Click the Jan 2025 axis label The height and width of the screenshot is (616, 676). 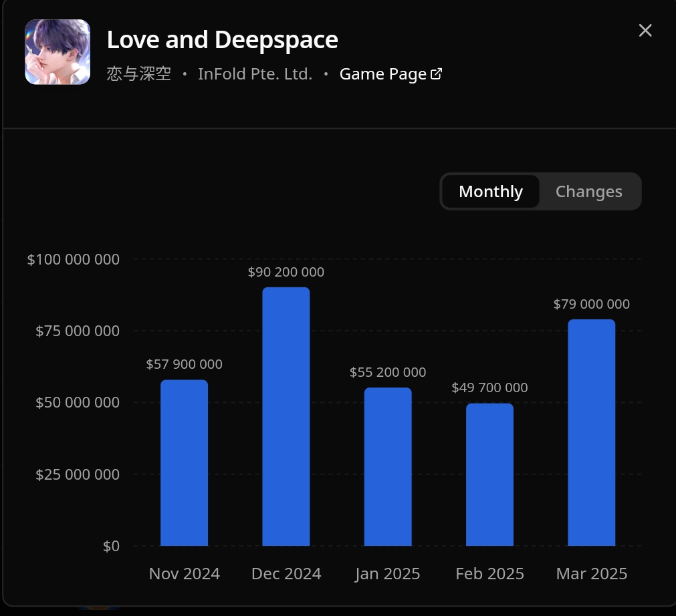click(x=388, y=574)
